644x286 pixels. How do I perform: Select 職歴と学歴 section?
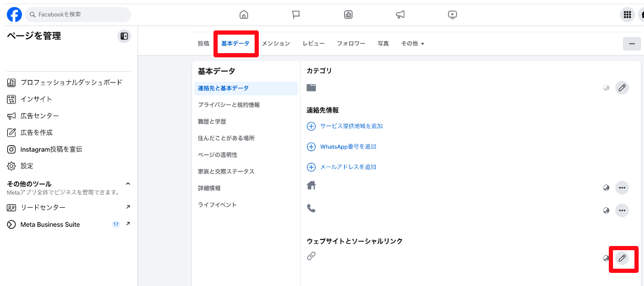(x=246, y=121)
